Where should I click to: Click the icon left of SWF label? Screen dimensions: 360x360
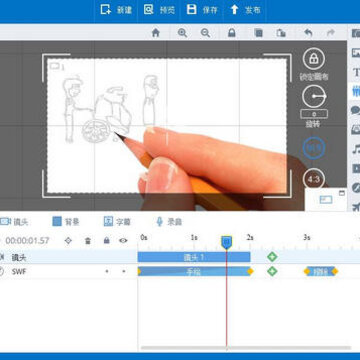(2, 271)
